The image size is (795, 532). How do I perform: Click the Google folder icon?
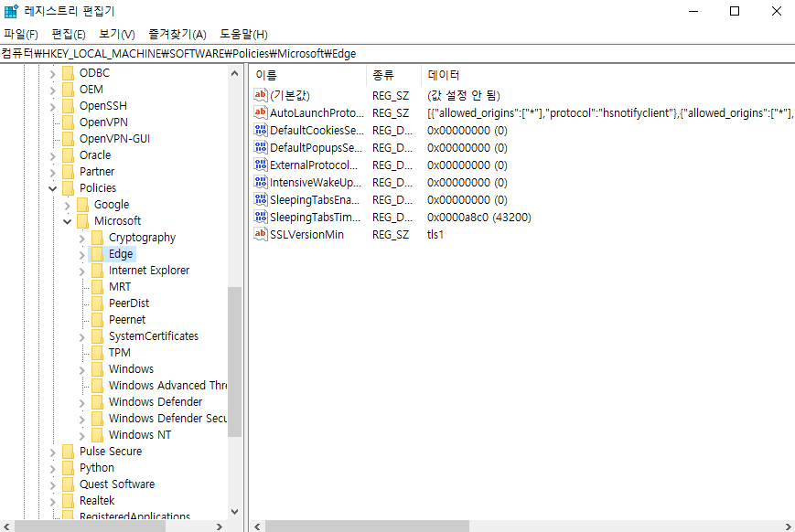pos(82,205)
